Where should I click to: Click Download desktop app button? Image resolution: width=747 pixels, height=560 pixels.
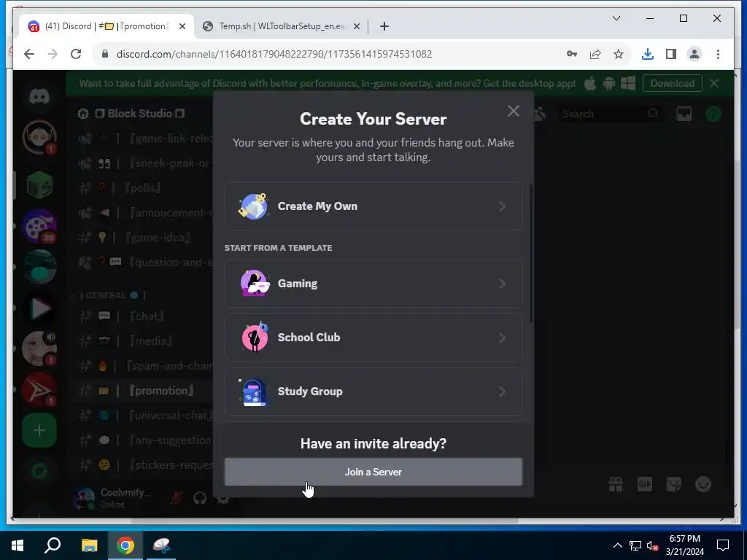[672, 83]
